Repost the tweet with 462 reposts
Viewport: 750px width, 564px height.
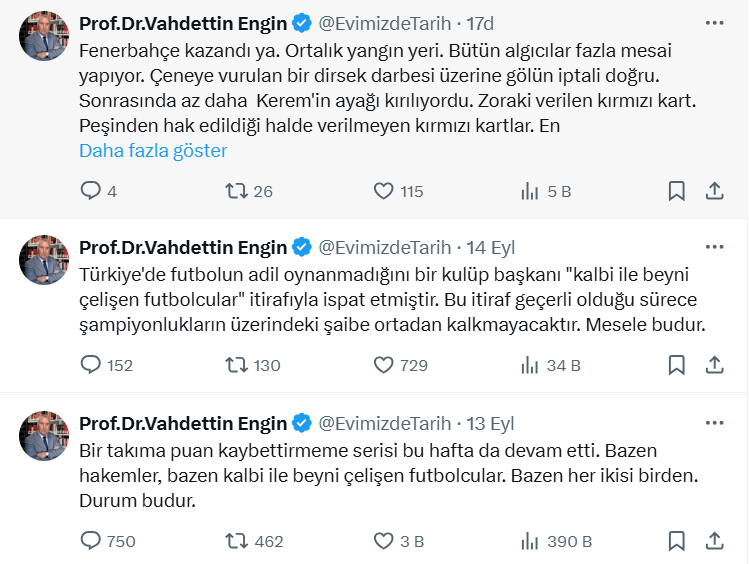(x=237, y=541)
